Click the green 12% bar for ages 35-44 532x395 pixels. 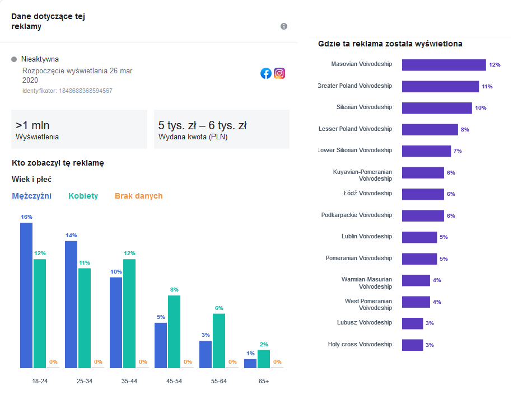pyautogui.click(x=129, y=313)
